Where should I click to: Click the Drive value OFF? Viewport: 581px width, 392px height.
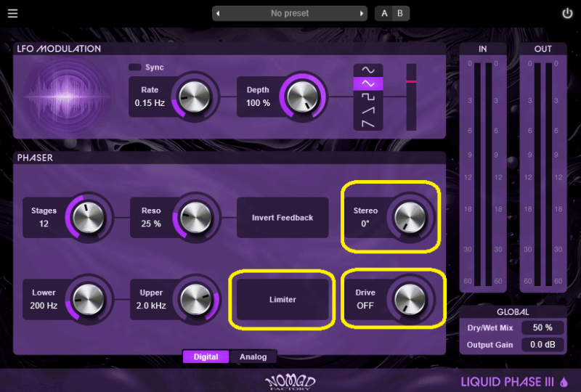pos(365,306)
